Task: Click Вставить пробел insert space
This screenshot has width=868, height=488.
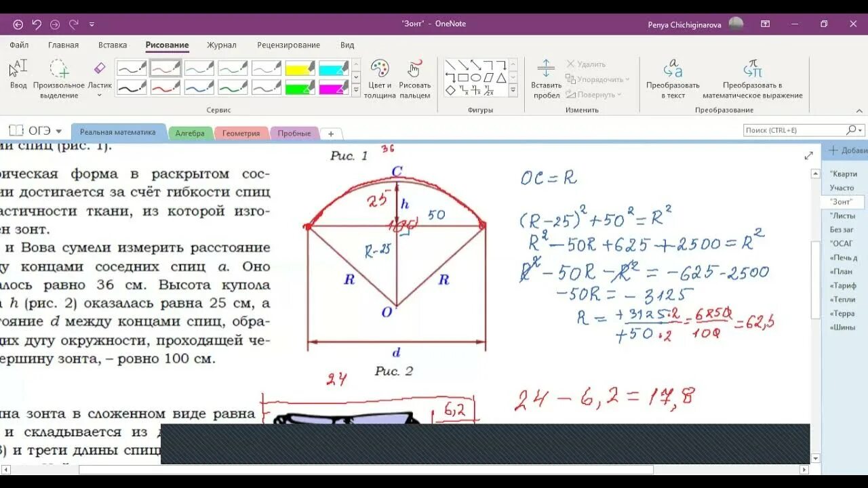Action: [547, 79]
